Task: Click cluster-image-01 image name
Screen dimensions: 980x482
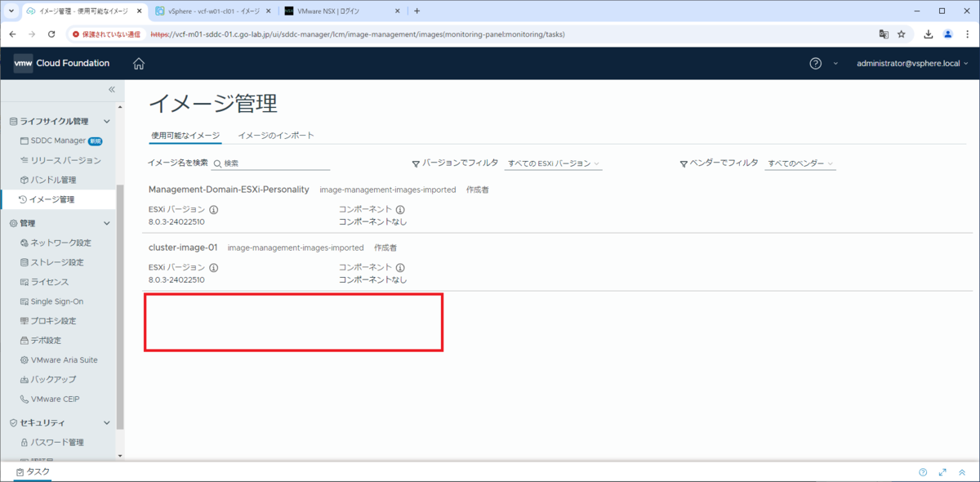Action: point(183,247)
